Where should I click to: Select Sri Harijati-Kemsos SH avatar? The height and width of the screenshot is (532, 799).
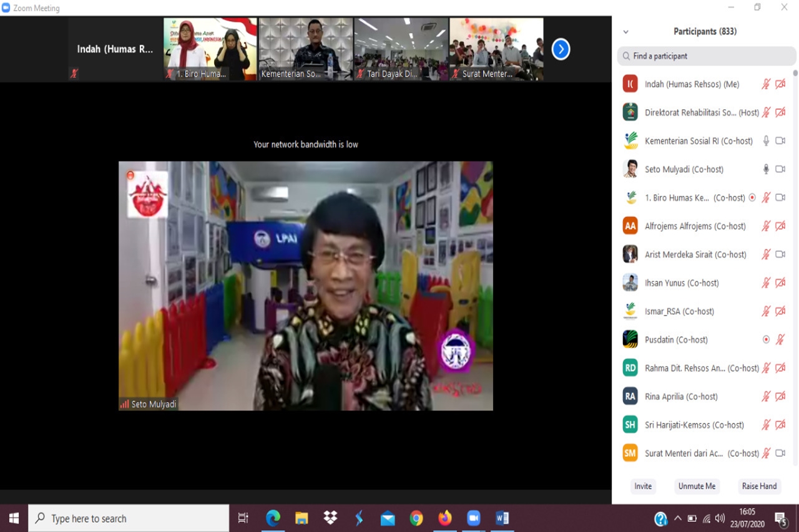[630, 425]
